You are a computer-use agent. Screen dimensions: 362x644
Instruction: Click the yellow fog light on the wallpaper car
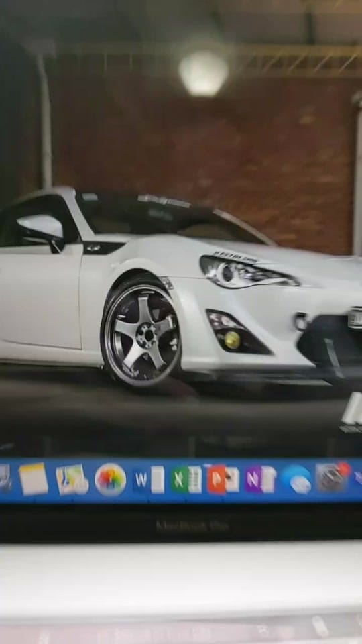coord(233,339)
